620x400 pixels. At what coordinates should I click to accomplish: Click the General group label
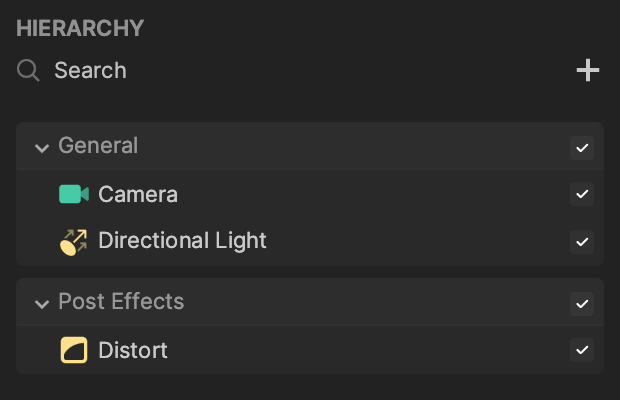(98, 145)
